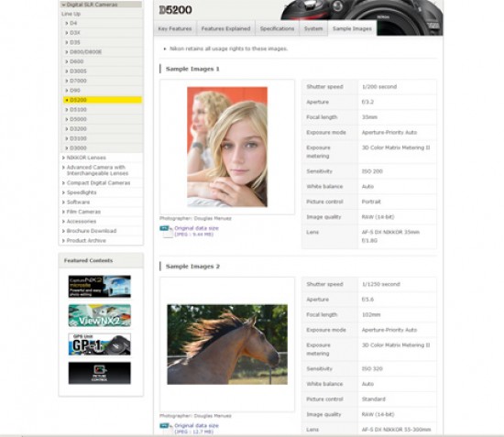Expand the Software category

(78, 202)
